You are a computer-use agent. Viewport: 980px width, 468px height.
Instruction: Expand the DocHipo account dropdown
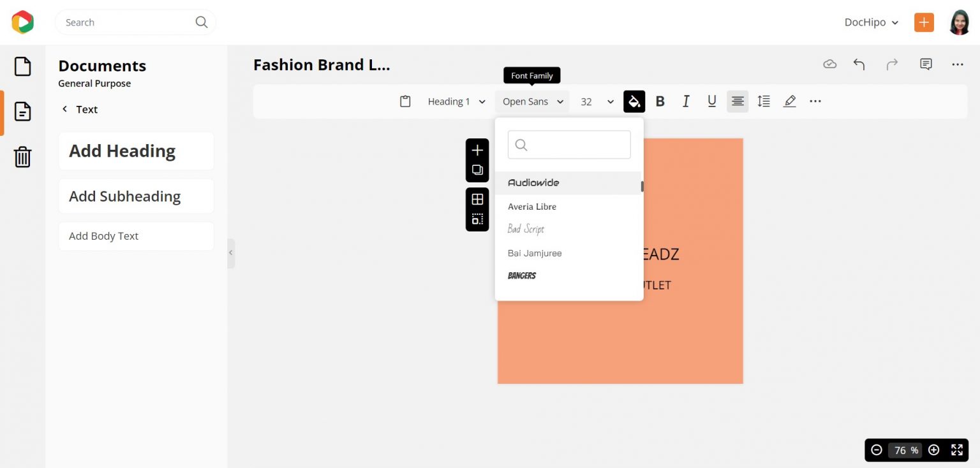(x=871, y=22)
